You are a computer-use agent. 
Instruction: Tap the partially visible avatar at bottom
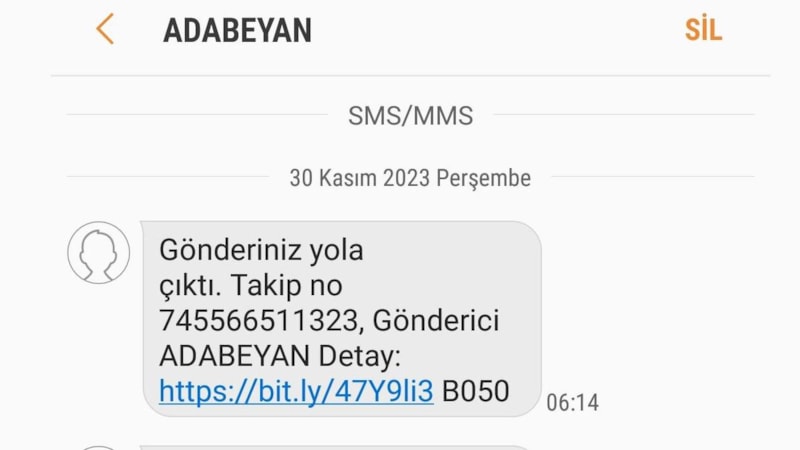click(98, 448)
